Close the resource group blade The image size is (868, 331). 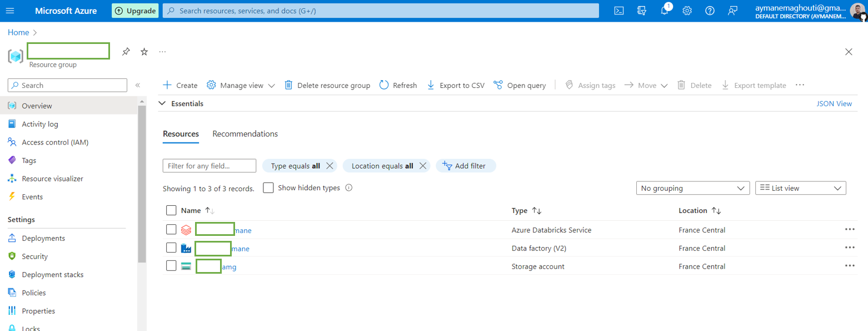(849, 52)
